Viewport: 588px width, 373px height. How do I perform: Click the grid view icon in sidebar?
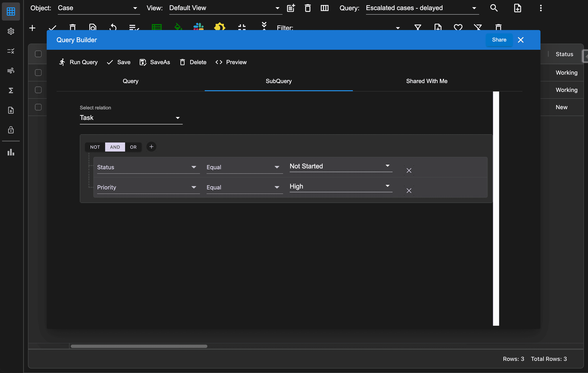[x=11, y=11]
